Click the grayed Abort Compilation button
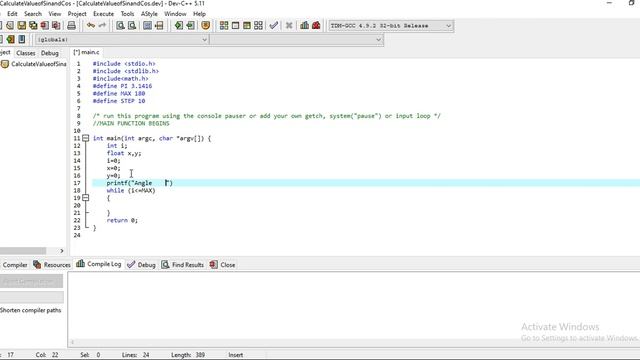The width and height of the screenshot is (640, 360). [x=31, y=281]
